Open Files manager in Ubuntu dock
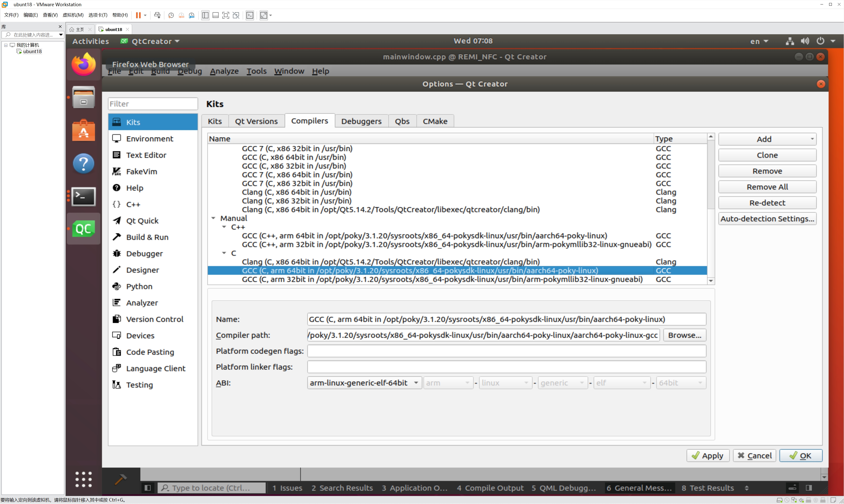The image size is (844, 504). point(84,97)
